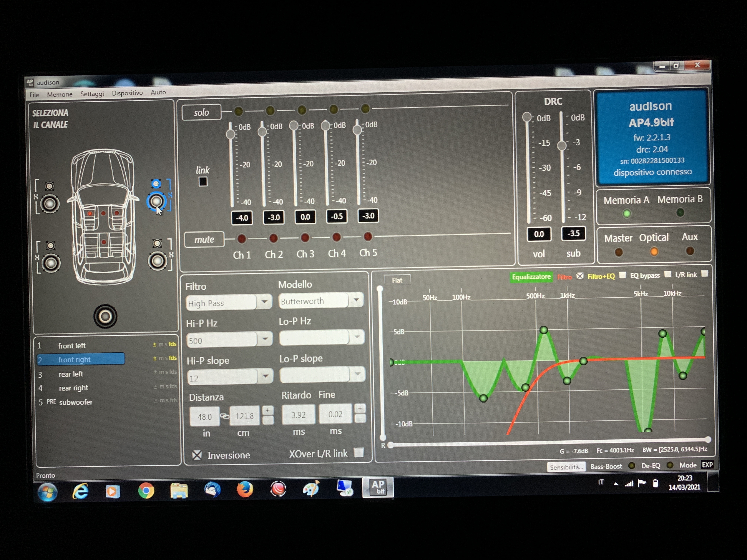Open Thunderbird from taskbar
The height and width of the screenshot is (560, 747).
[x=212, y=489]
